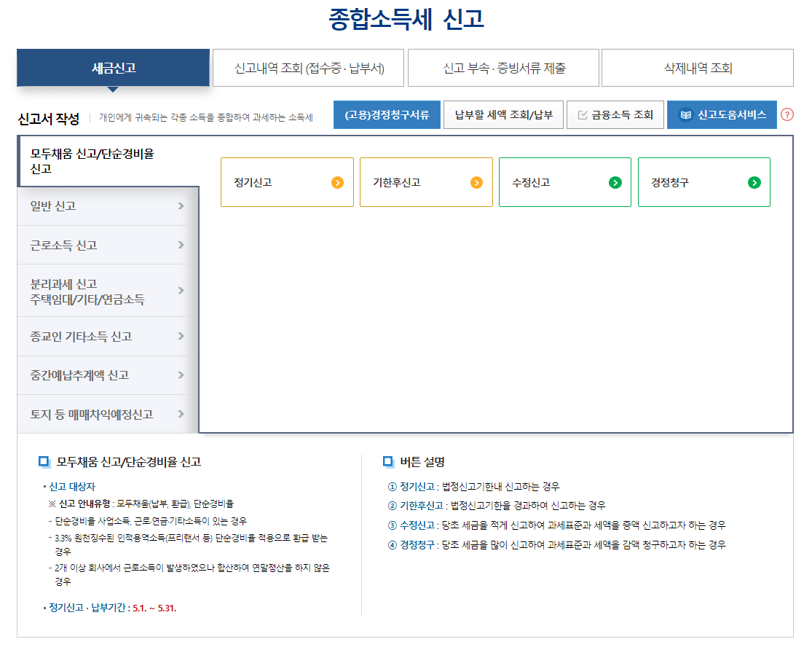Click the ② 기한후신고 description text
The width and height of the screenshot is (812, 650).
[x=496, y=506]
